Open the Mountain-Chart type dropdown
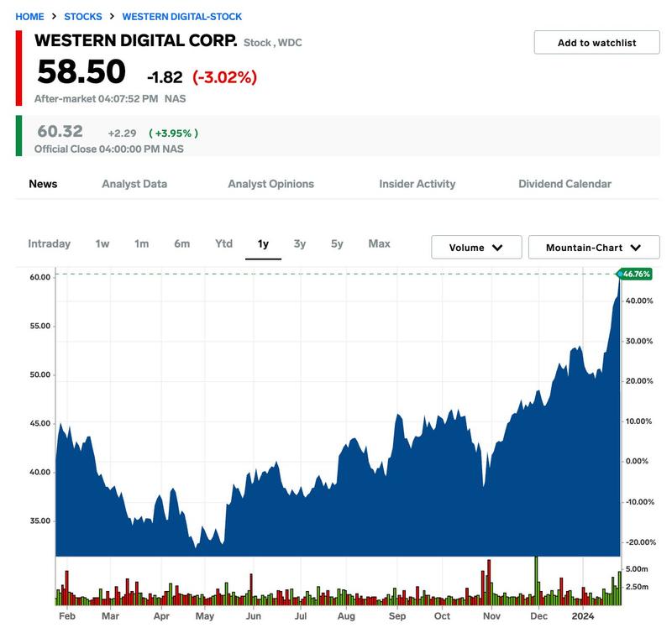Screen dimensions: 672x633 click(x=592, y=247)
